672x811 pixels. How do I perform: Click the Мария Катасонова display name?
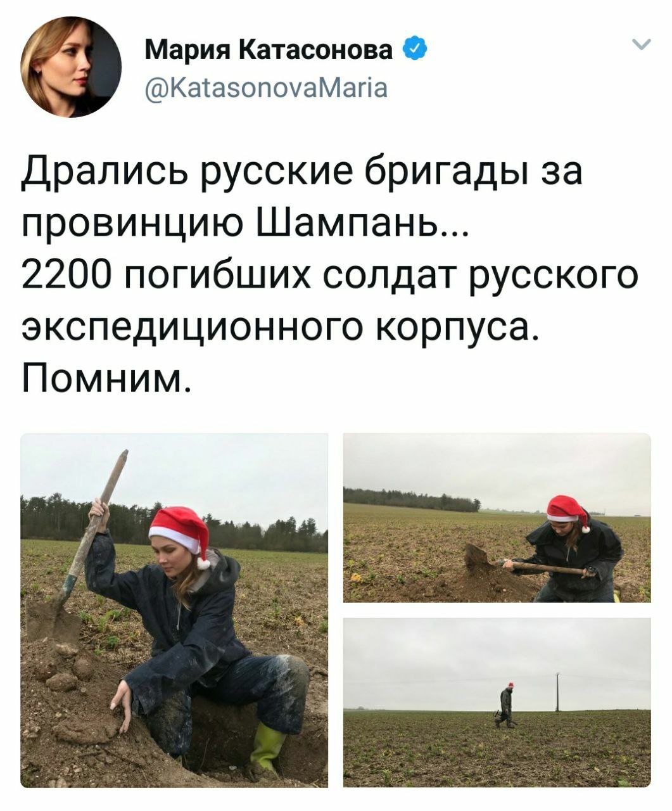[269, 49]
